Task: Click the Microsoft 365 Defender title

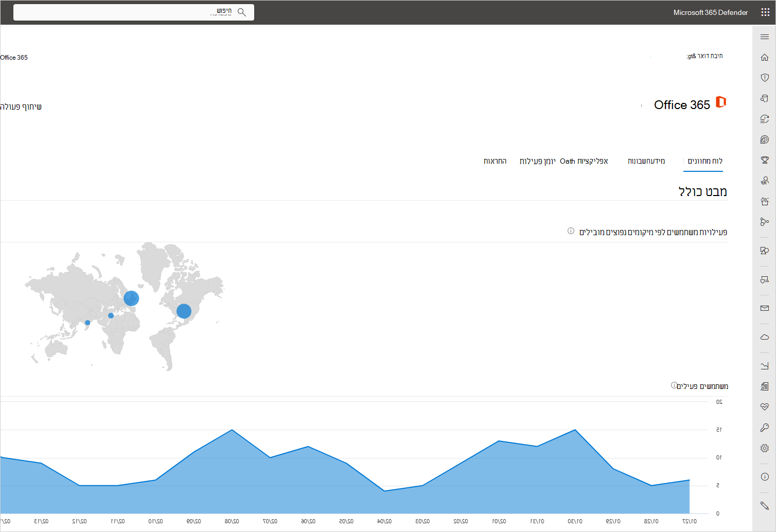Action: pyautogui.click(x=711, y=12)
